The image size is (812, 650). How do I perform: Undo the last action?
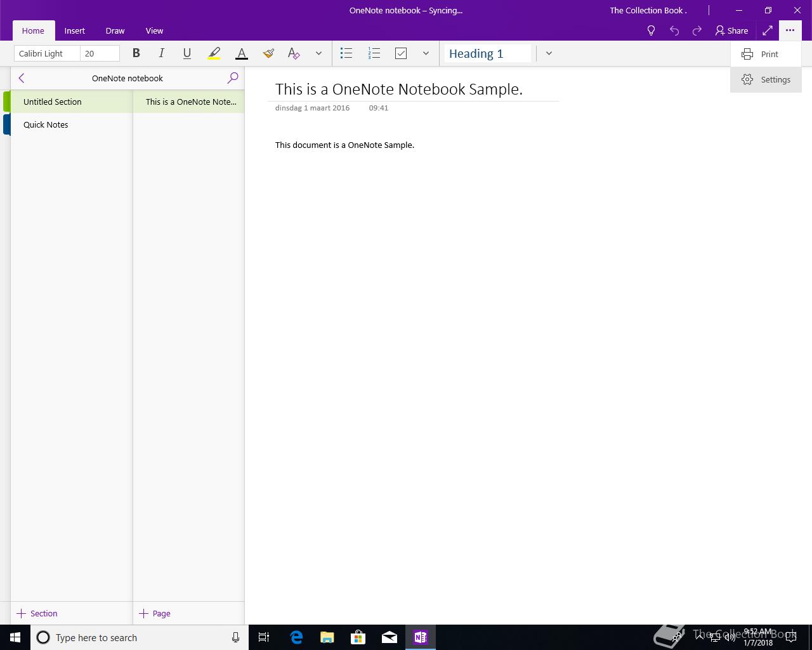point(674,30)
